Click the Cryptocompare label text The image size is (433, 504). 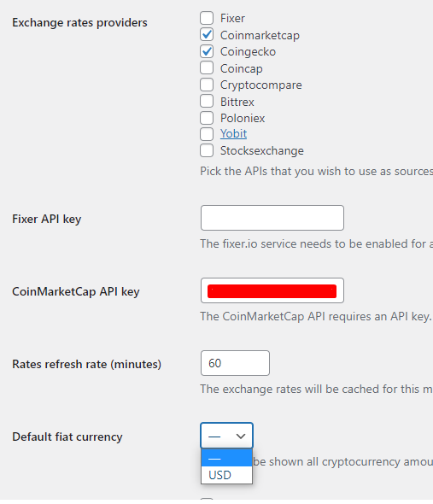coord(260,85)
